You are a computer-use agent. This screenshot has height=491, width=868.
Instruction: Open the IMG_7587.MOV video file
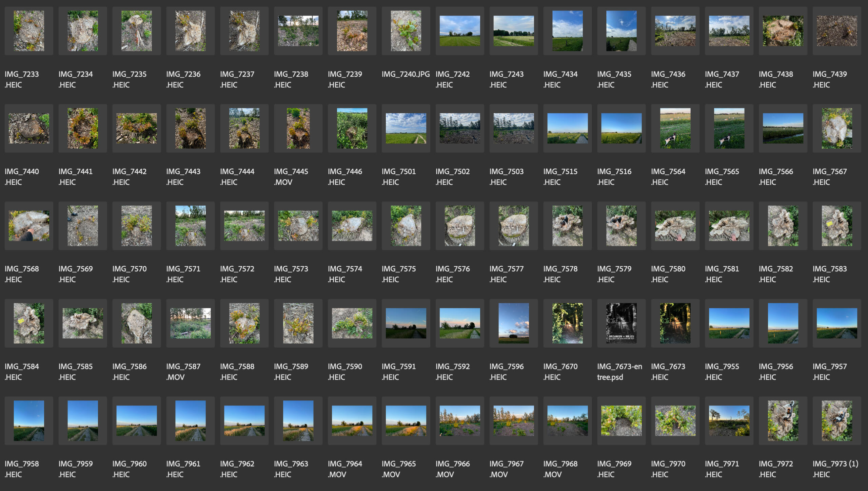click(190, 323)
